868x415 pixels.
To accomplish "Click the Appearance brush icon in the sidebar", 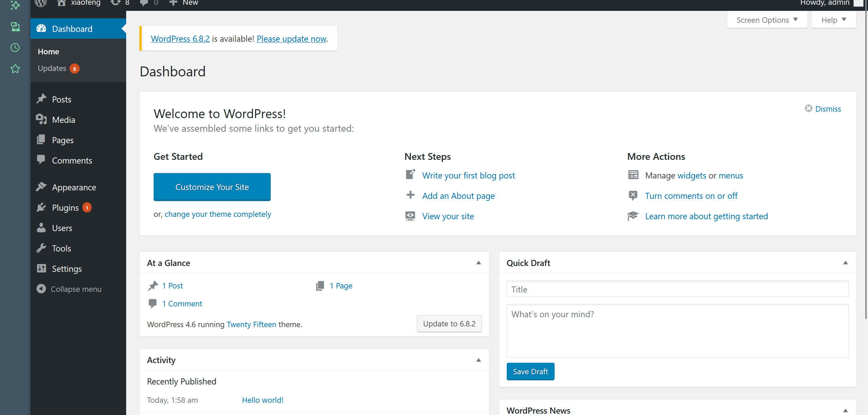I will tap(41, 187).
